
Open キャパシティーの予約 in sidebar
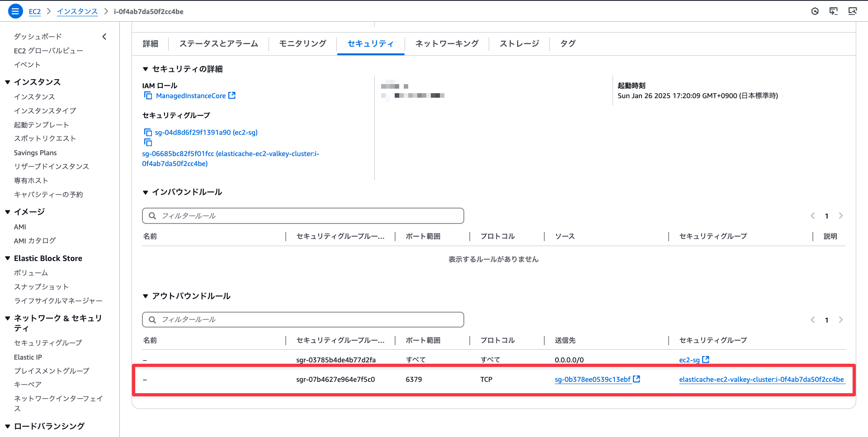click(48, 194)
